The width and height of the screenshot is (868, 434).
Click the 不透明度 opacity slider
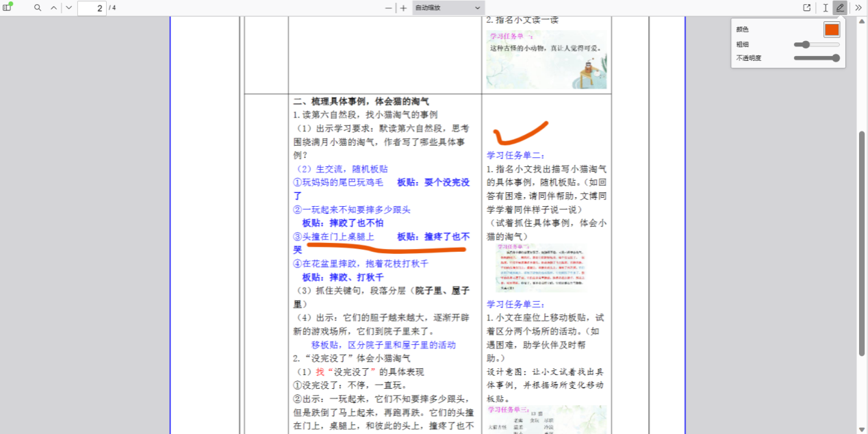point(816,58)
